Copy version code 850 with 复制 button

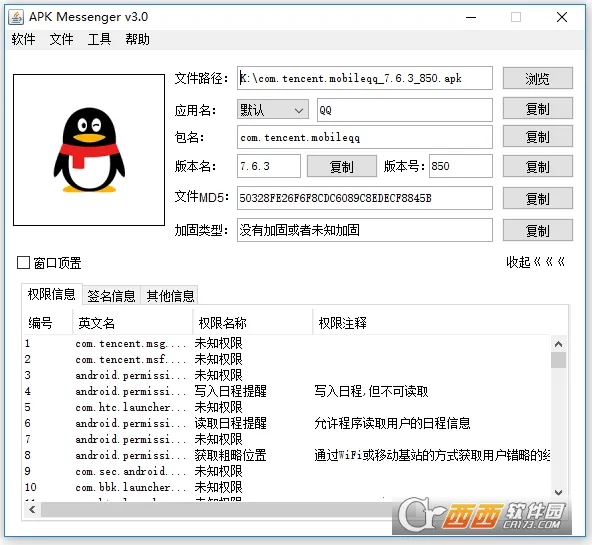(x=538, y=166)
